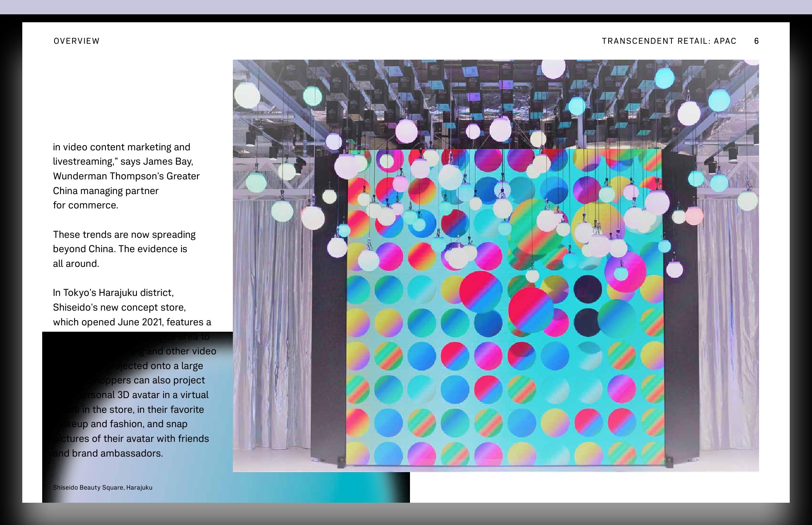Click the lavender strip at window top
Image resolution: width=812 pixels, height=525 pixels.
(406, 7)
